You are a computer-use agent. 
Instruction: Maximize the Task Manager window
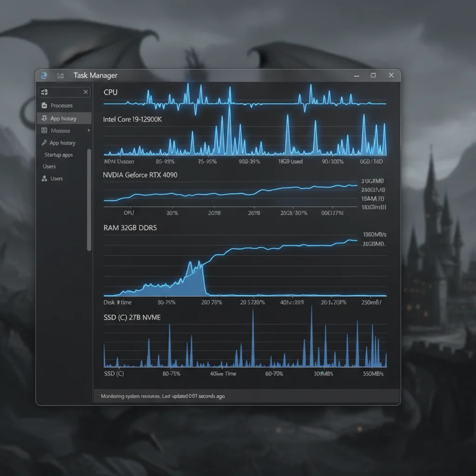click(x=373, y=75)
